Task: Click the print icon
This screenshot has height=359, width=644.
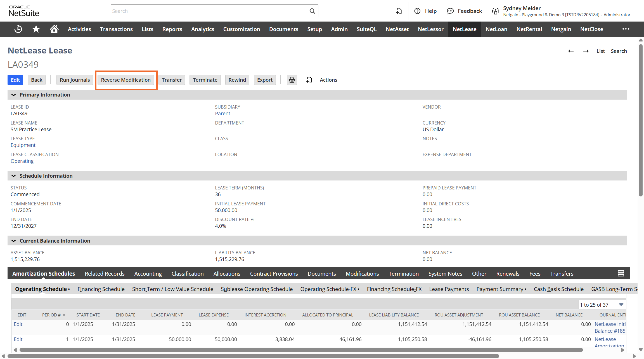Action: click(x=292, y=80)
